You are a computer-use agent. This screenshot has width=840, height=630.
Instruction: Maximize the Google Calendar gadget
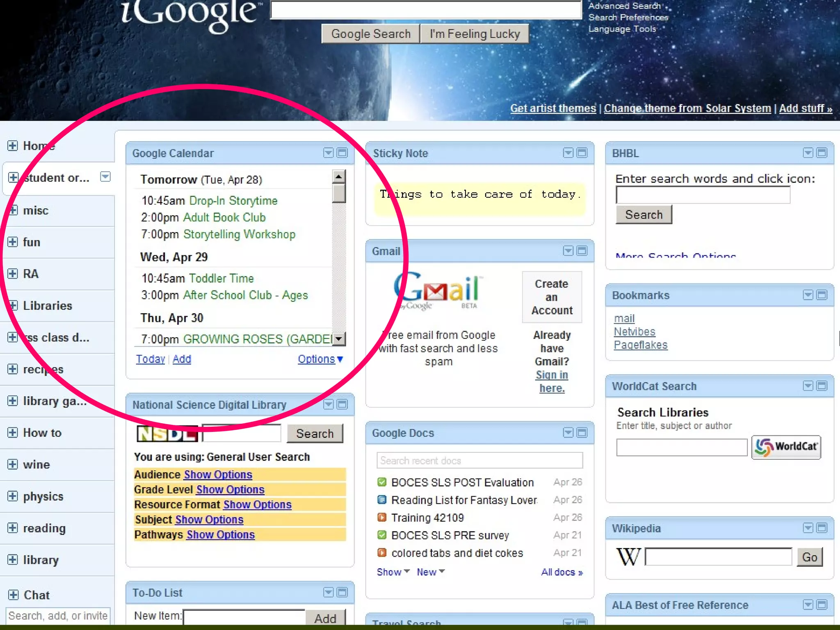click(342, 153)
